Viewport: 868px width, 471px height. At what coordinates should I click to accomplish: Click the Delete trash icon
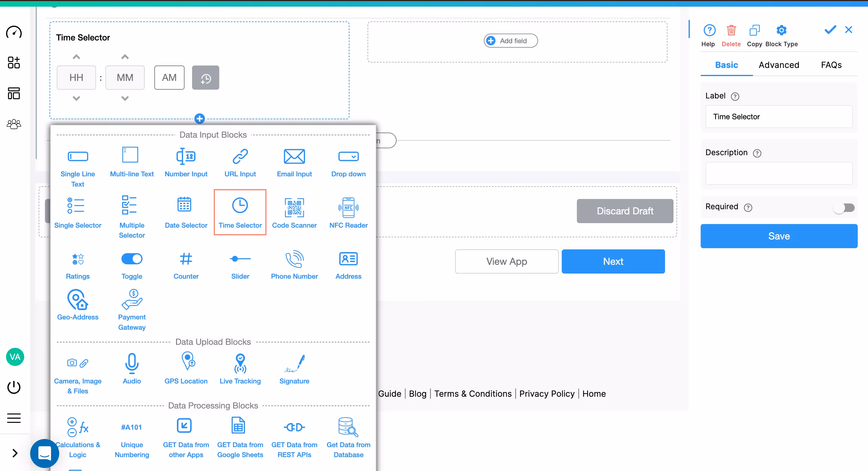[731, 31]
